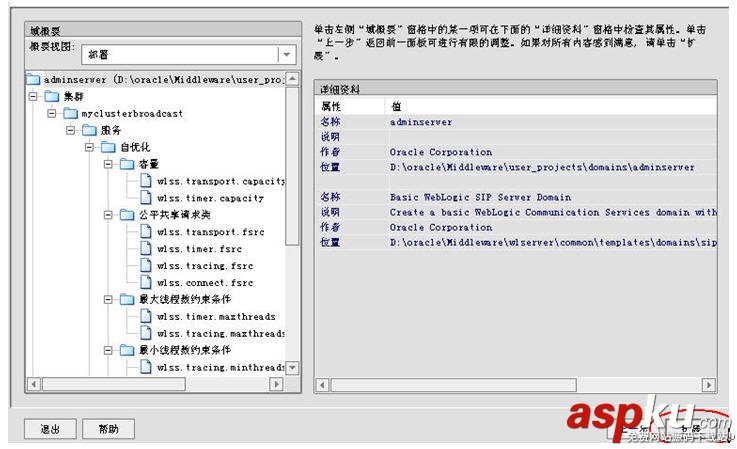This screenshot has width=737, height=449.
Task: Click the adminserver name value cell
Action: (421, 122)
